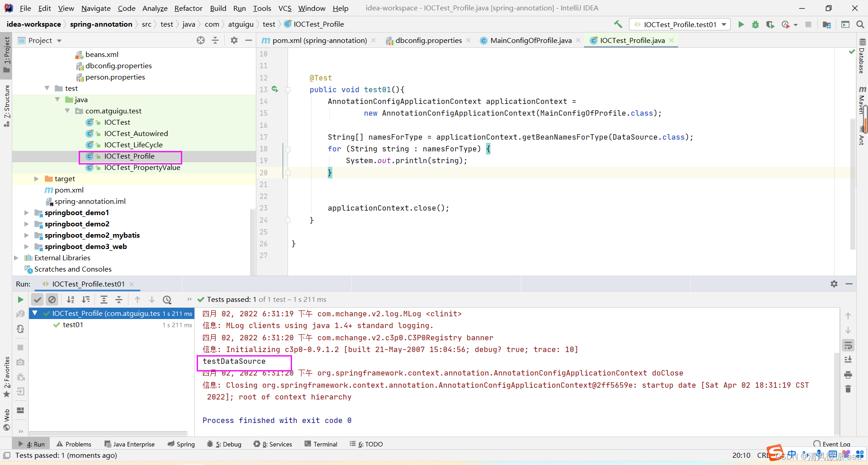Sort tests by duration

point(85,299)
